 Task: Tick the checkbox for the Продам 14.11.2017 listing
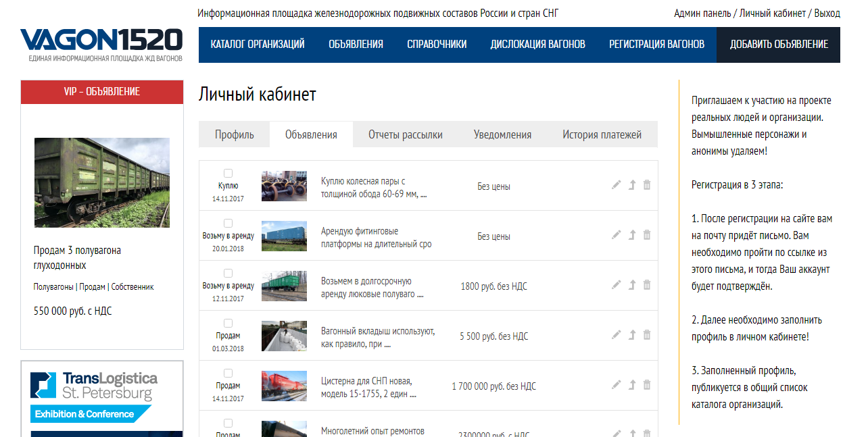[x=228, y=373]
